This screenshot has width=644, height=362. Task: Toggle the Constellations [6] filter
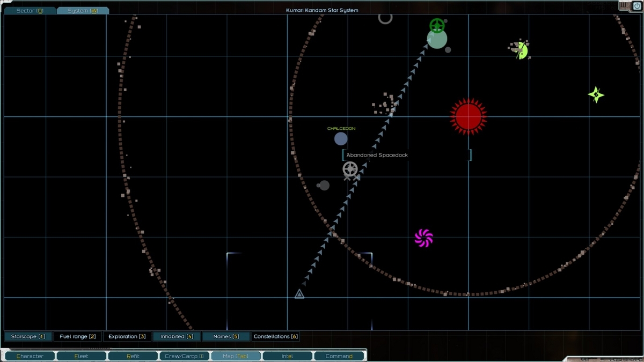point(275,337)
